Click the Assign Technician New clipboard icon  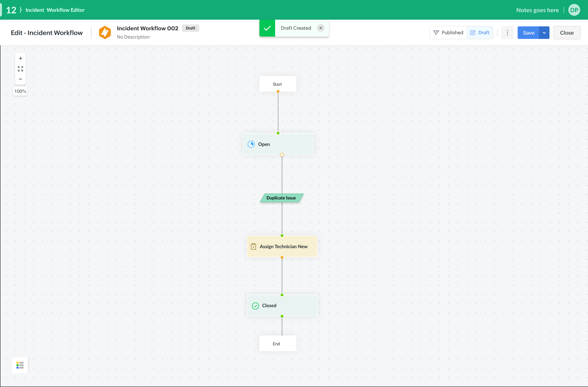click(x=253, y=247)
